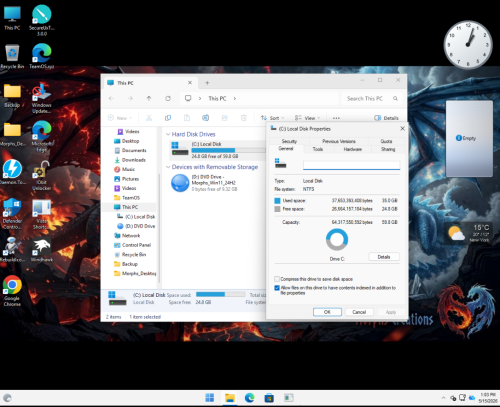Click the taskbar clock and date
Image resolution: width=500 pixels, height=407 pixels.
488,398
